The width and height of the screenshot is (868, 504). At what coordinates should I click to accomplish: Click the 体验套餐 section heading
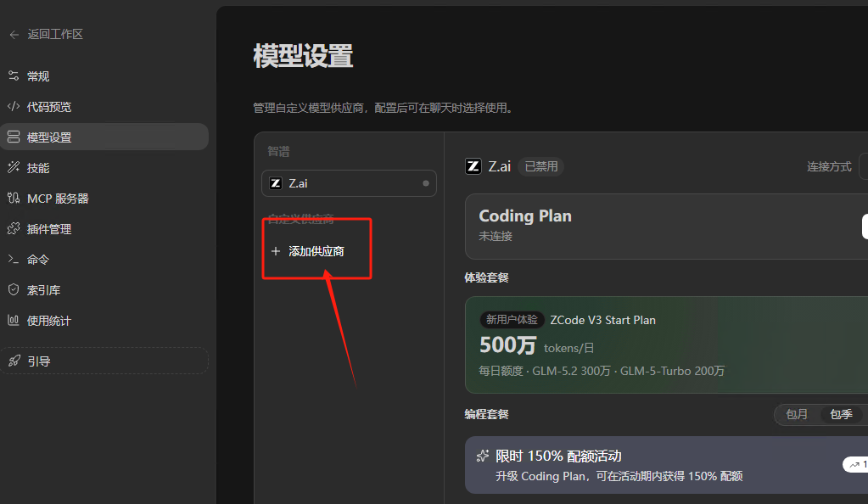point(486,277)
